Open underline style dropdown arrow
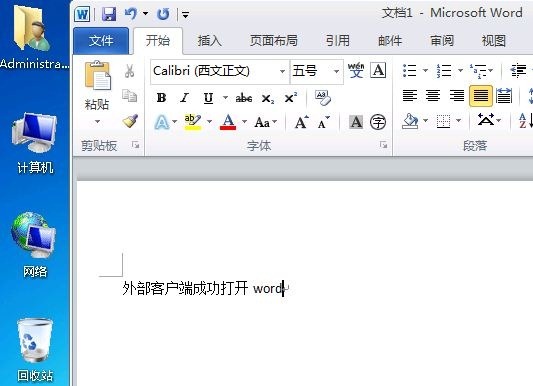The image size is (533, 386). (x=225, y=98)
